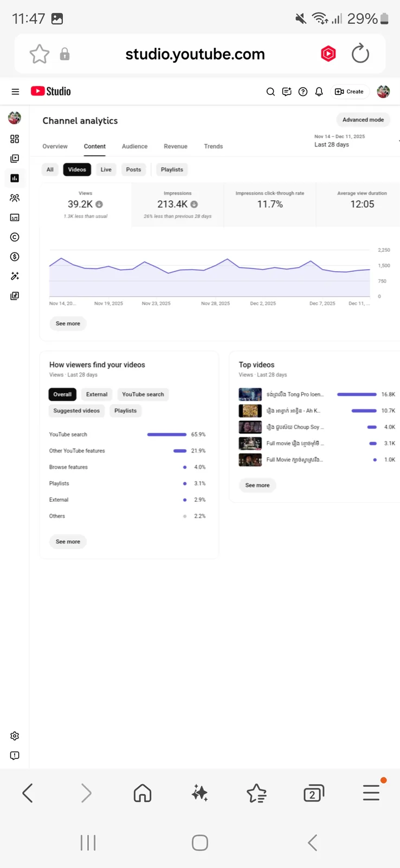Select the Impressions metric card
400x868 pixels.
click(178, 205)
